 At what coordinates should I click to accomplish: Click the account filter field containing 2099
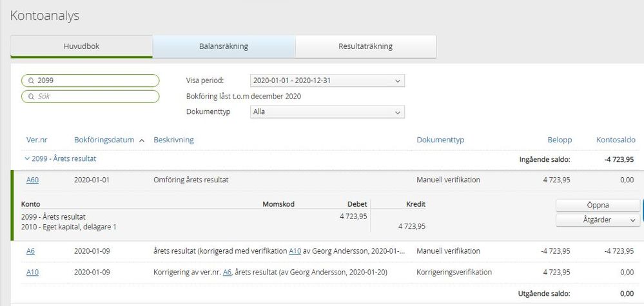click(x=90, y=81)
